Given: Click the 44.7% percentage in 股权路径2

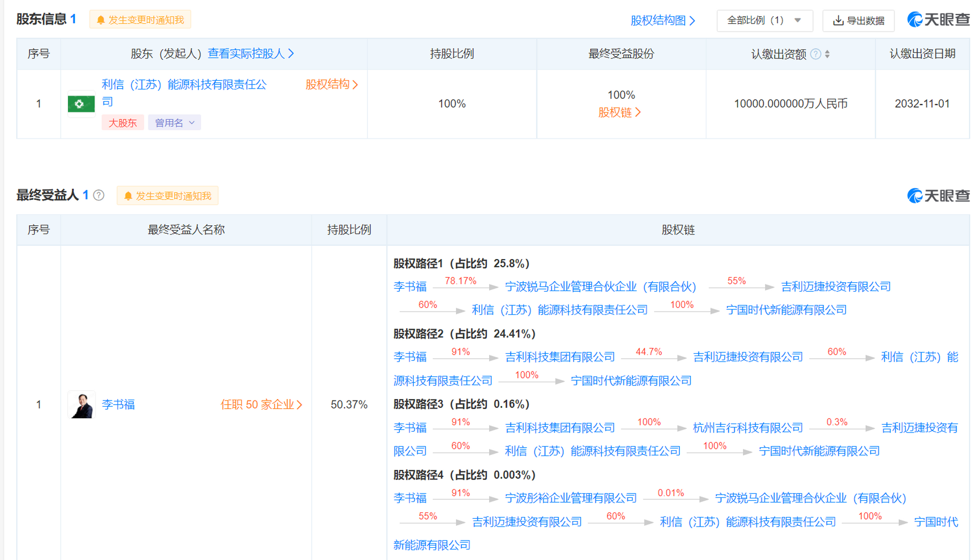Looking at the screenshot, I should click(x=649, y=352).
